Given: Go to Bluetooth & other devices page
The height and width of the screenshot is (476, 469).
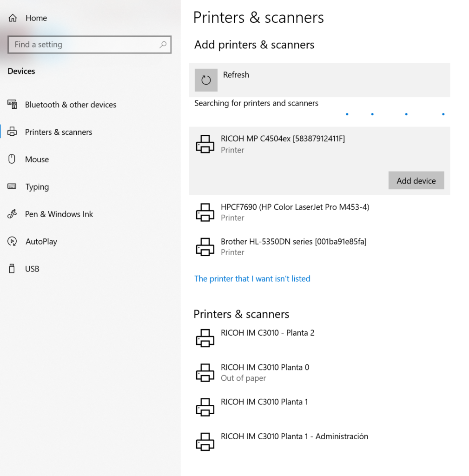Looking at the screenshot, I should (71, 105).
